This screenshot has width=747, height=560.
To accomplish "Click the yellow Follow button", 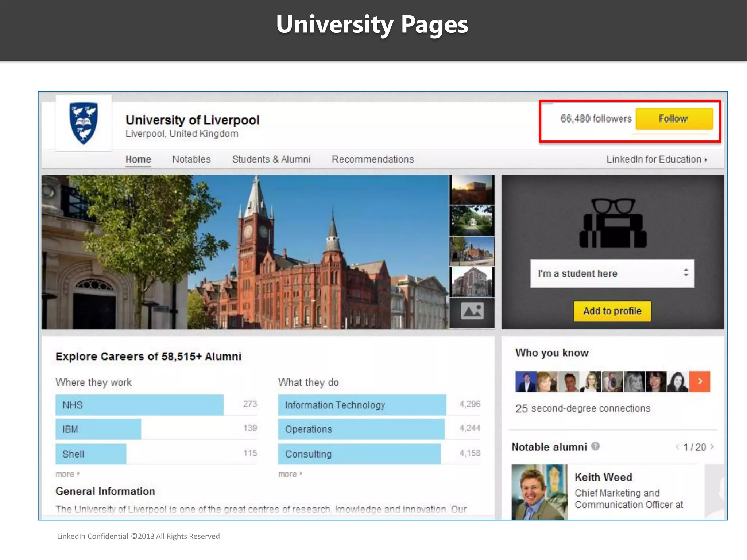I will coord(674,118).
